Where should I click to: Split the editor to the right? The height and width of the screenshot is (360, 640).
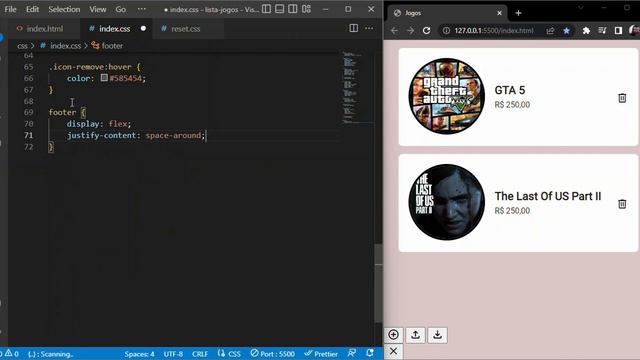(x=353, y=28)
